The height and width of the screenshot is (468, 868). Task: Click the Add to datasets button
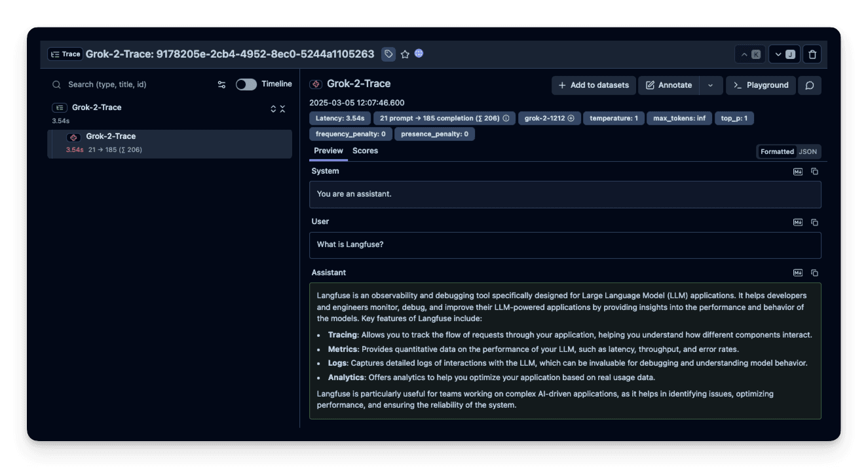pyautogui.click(x=594, y=85)
